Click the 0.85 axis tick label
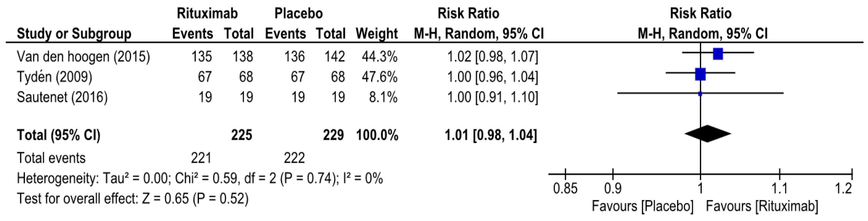 pyautogui.click(x=565, y=188)
